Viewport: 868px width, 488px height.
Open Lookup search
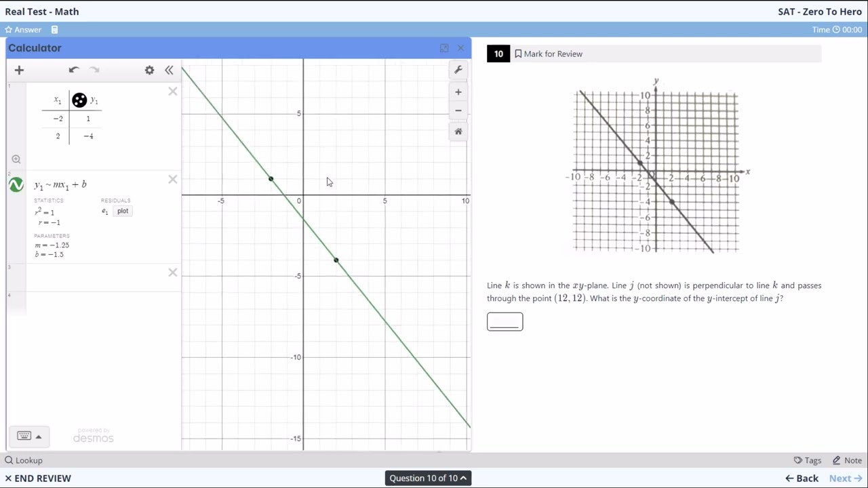[x=24, y=460]
